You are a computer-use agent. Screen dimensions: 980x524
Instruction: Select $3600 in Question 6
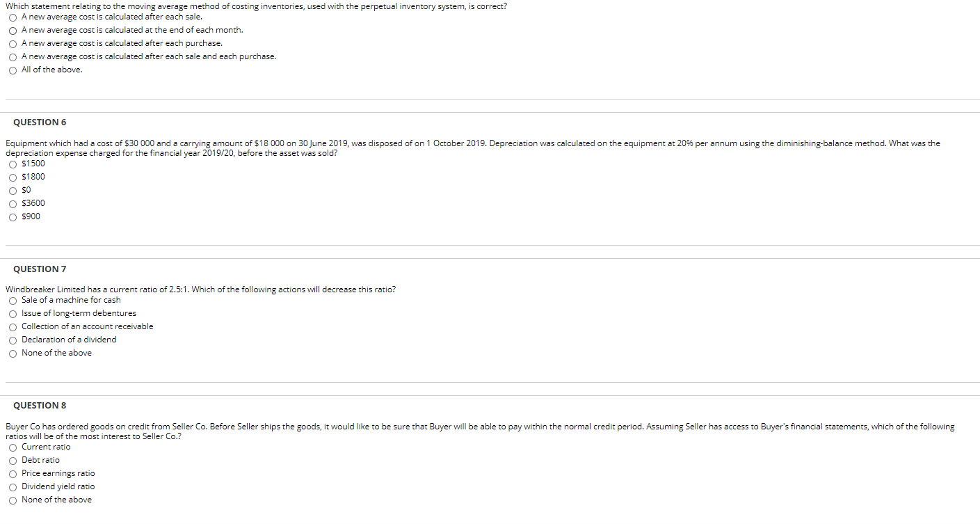click(x=13, y=203)
